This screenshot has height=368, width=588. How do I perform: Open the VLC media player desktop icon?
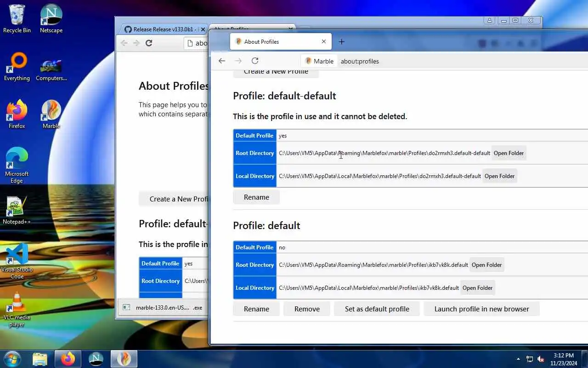pyautogui.click(x=17, y=309)
